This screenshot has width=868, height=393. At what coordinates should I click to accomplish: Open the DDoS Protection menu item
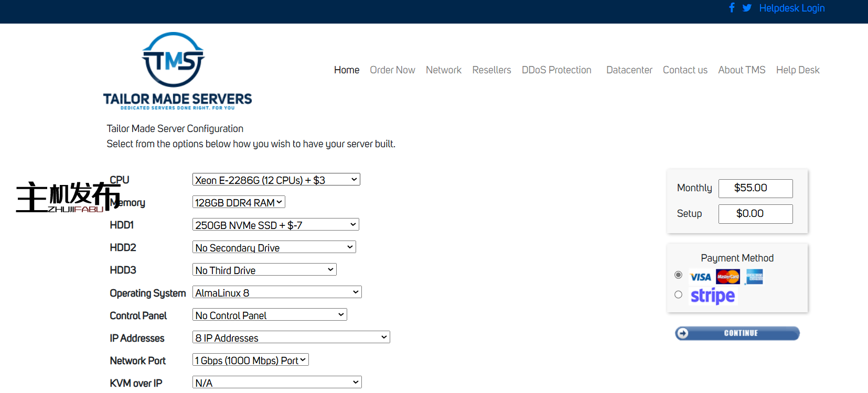(556, 70)
